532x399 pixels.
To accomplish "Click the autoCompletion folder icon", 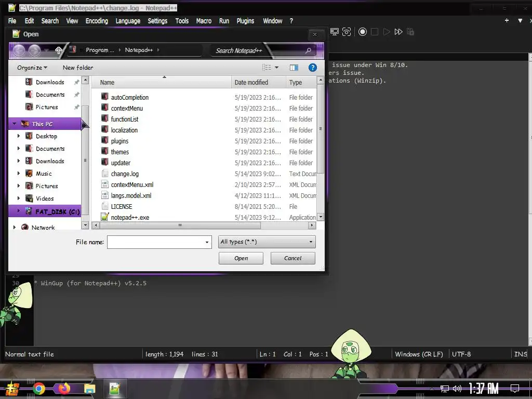I will 105,97.
